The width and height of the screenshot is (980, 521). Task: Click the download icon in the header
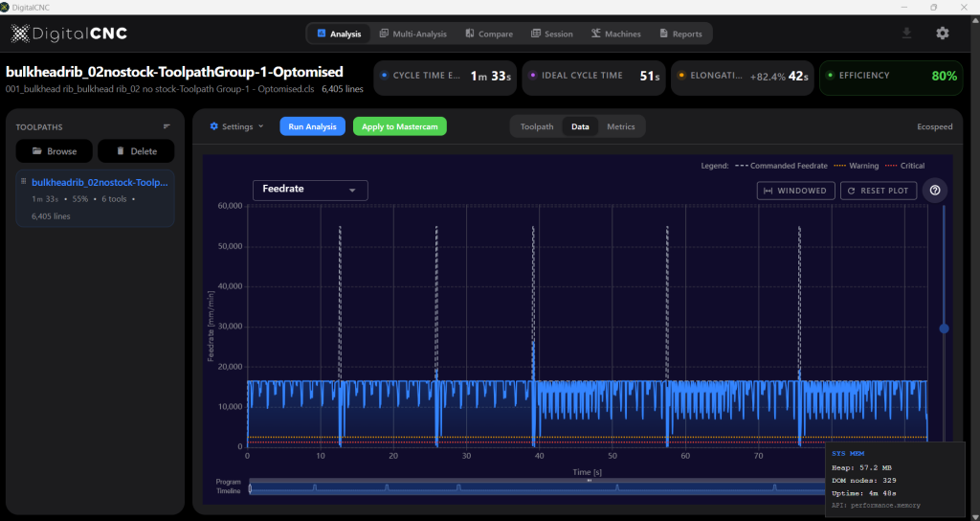[x=907, y=34]
